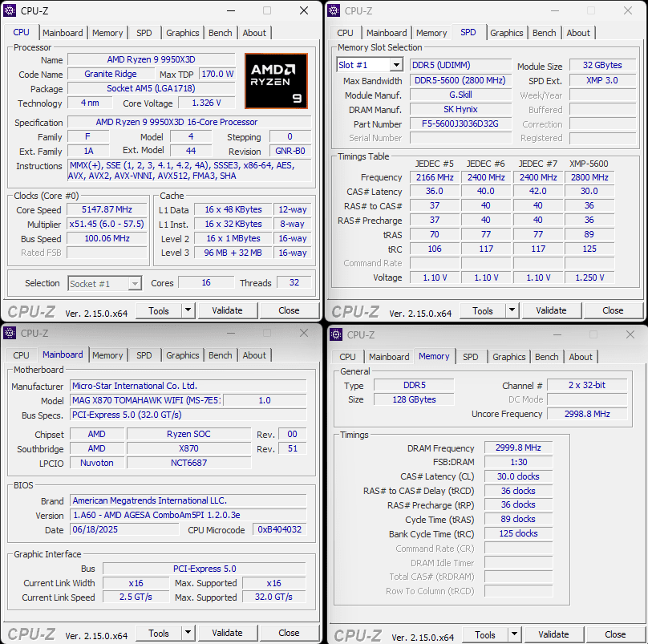Click the CPU-Z app icon in the top-left window title bar
Viewport: 648px width, 644px height.
pos(10,10)
